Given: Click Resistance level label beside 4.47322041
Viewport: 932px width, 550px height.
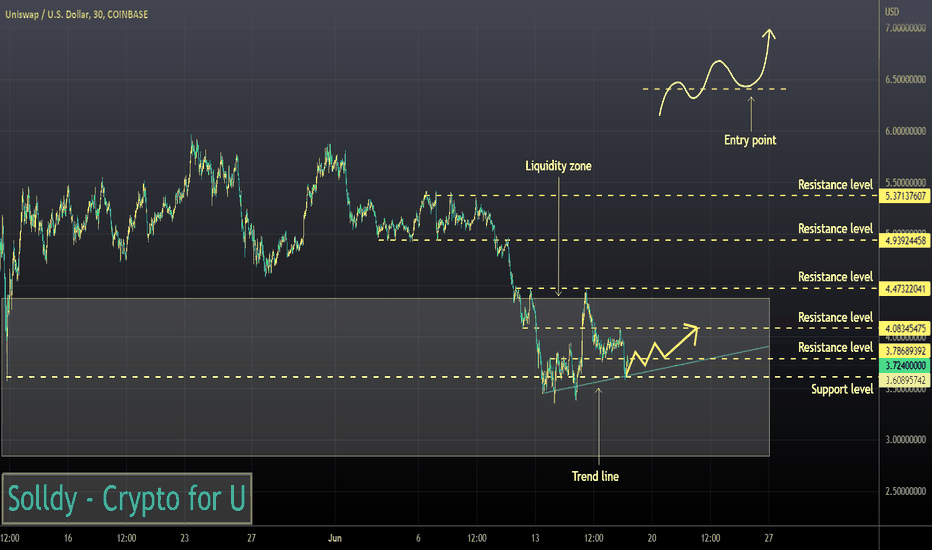Looking at the screenshot, I should (x=835, y=277).
